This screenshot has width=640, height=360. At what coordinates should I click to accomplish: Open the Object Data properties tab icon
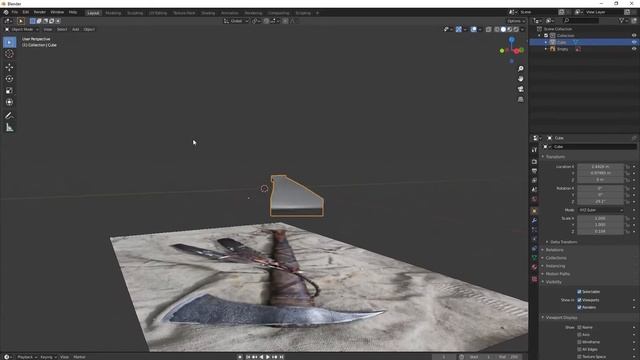(x=534, y=258)
